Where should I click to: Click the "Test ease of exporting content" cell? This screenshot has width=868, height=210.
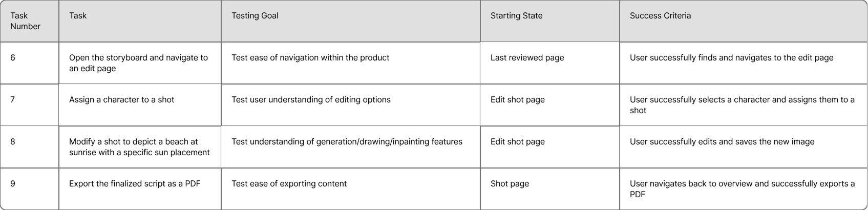[x=289, y=184]
